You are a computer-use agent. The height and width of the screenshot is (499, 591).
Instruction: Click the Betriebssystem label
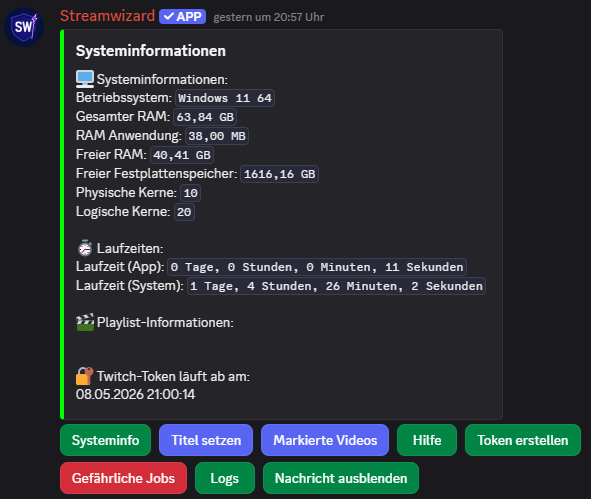click(x=124, y=98)
